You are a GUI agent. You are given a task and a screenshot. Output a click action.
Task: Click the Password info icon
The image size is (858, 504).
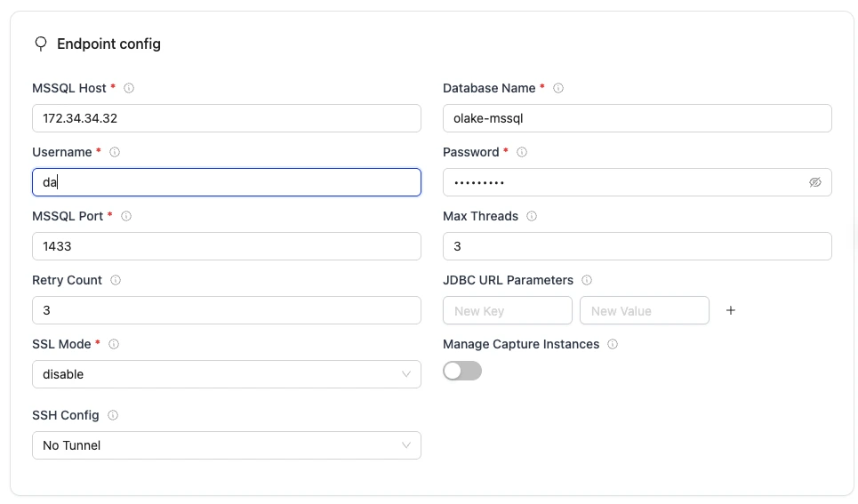pos(522,152)
